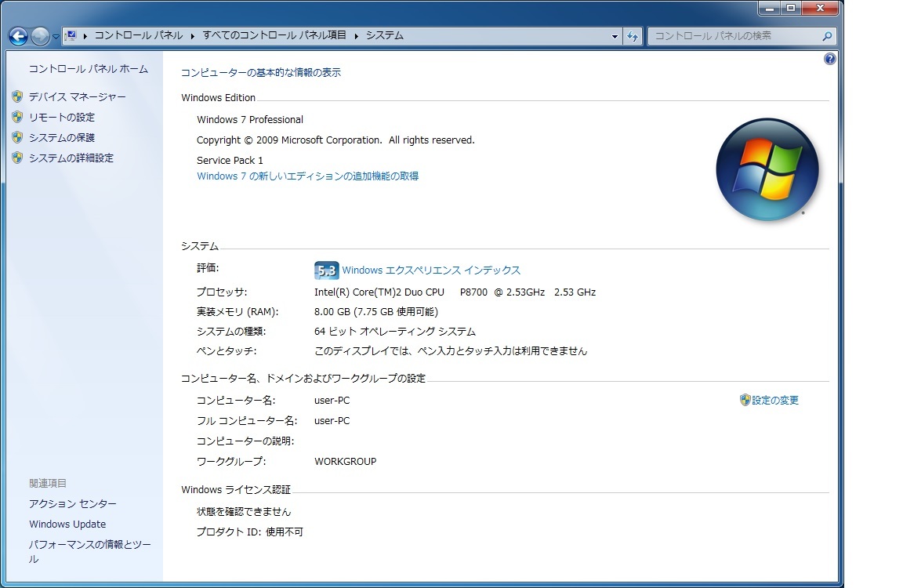The image size is (903, 588).
Task: Select コントロール パネル breadcrumb
Action: [x=138, y=35]
